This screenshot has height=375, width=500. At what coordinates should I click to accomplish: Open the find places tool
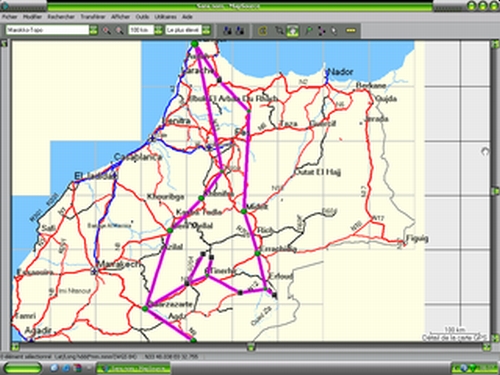263,31
